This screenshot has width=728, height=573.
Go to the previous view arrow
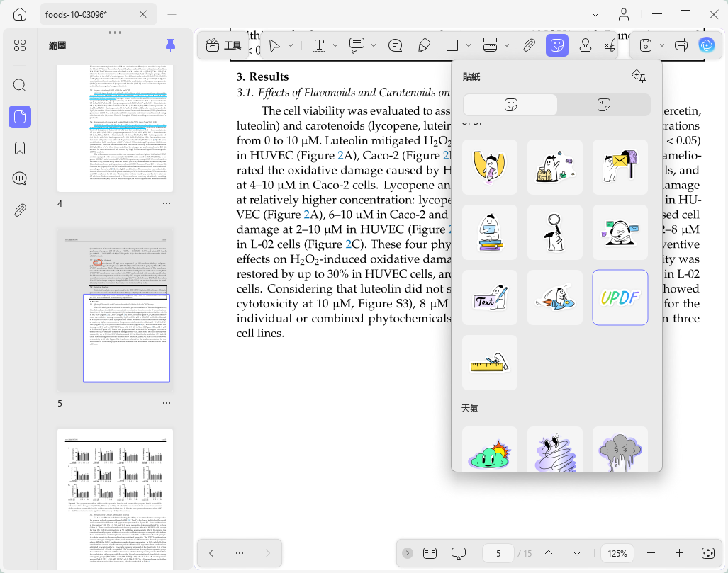[211, 553]
